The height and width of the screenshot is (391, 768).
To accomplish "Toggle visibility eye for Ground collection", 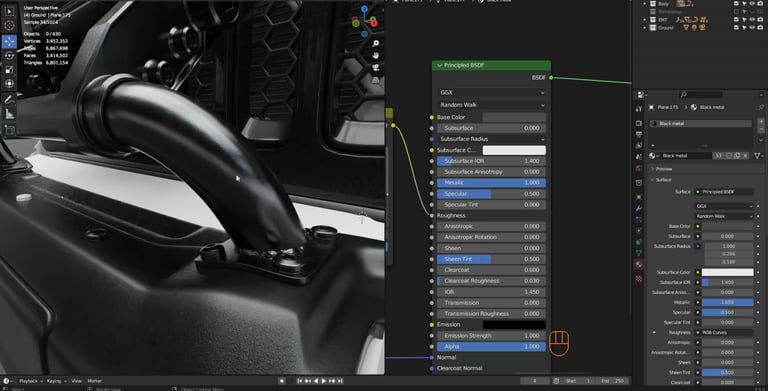I will 752,28.
